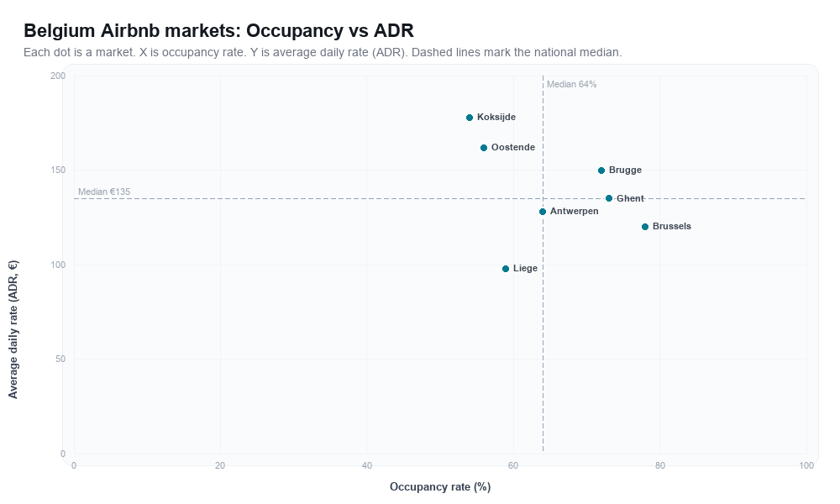This screenshot has width=840, height=504.
Task: Click the 'Average daily rate (ADR, €)' axis title
Action: point(13,329)
